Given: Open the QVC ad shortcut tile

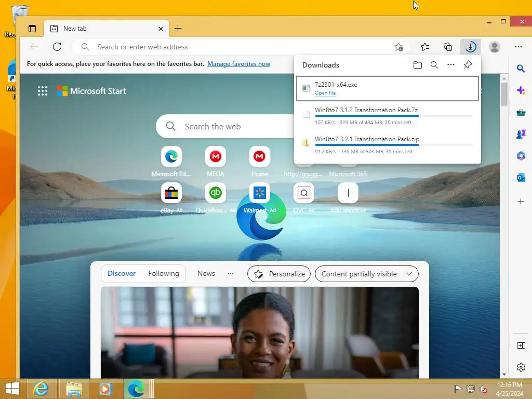Looking at the screenshot, I should (303, 193).
